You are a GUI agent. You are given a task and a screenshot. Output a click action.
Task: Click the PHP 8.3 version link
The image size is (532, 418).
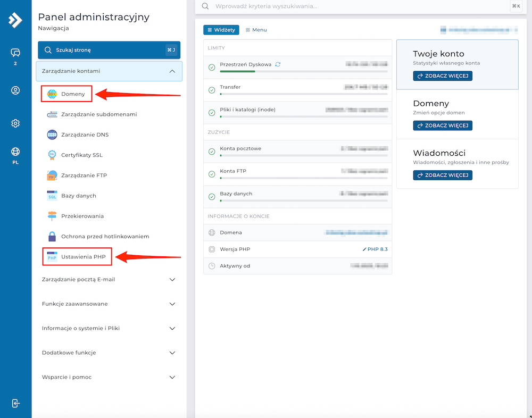[375, 249]
